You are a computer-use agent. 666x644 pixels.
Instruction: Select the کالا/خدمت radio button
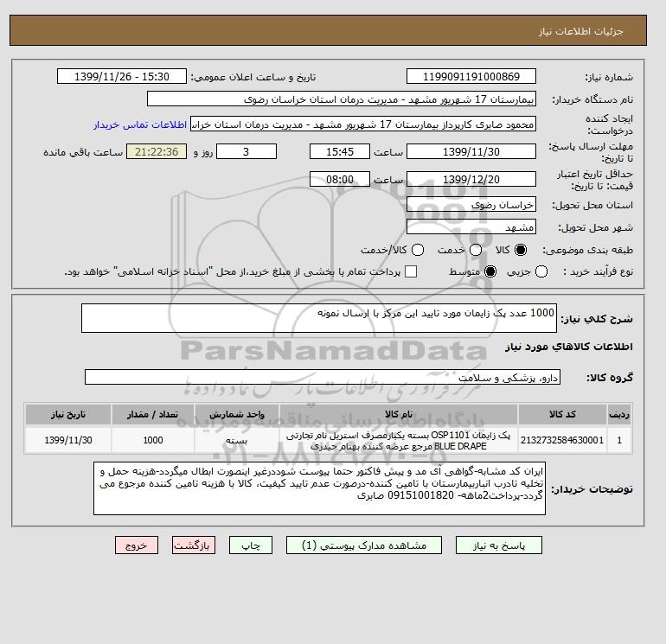[x=418, y=250]
